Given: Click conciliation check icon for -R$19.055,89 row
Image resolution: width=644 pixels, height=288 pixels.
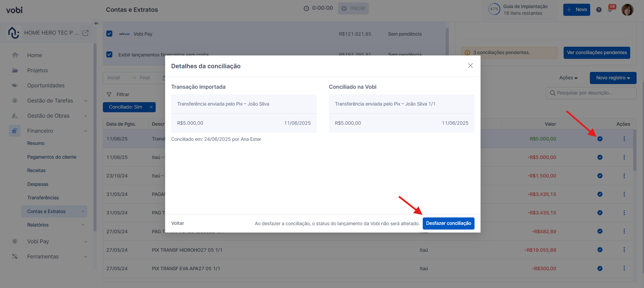Looking at the screenshot, I should [x=600, y=250].
